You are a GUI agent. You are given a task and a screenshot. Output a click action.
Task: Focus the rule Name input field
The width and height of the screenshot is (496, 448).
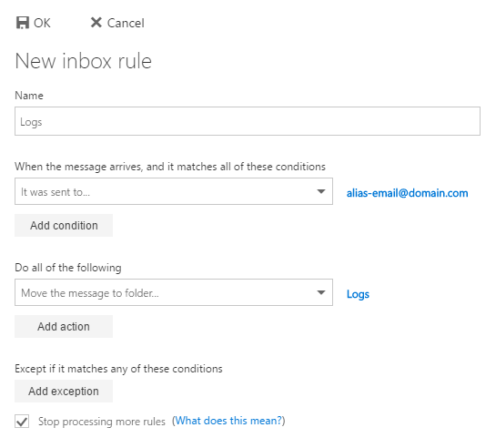coord(248,121)
